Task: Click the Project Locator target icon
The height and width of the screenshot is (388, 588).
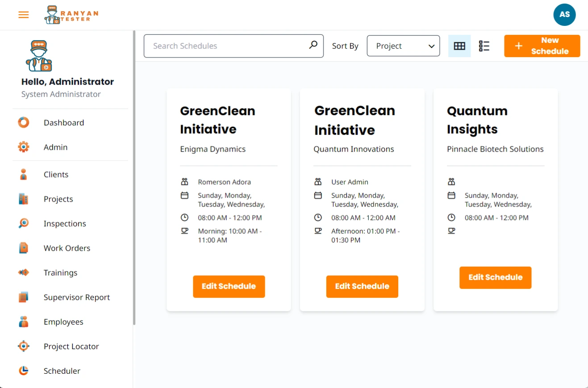Action: coord(24,346)
